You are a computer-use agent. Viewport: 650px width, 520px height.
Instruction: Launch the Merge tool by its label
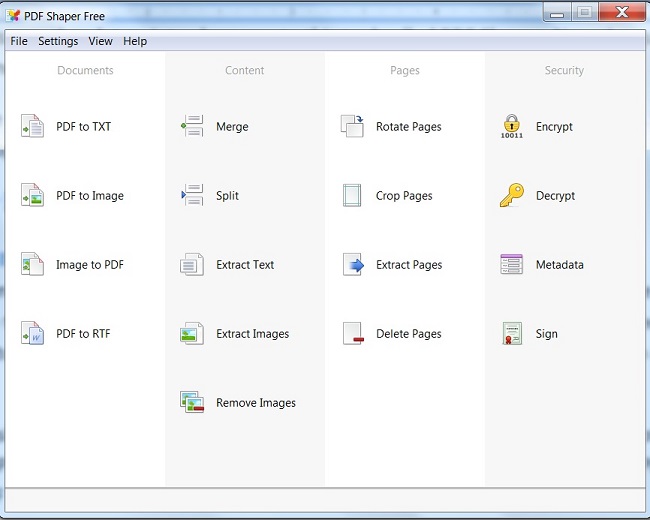232,127
